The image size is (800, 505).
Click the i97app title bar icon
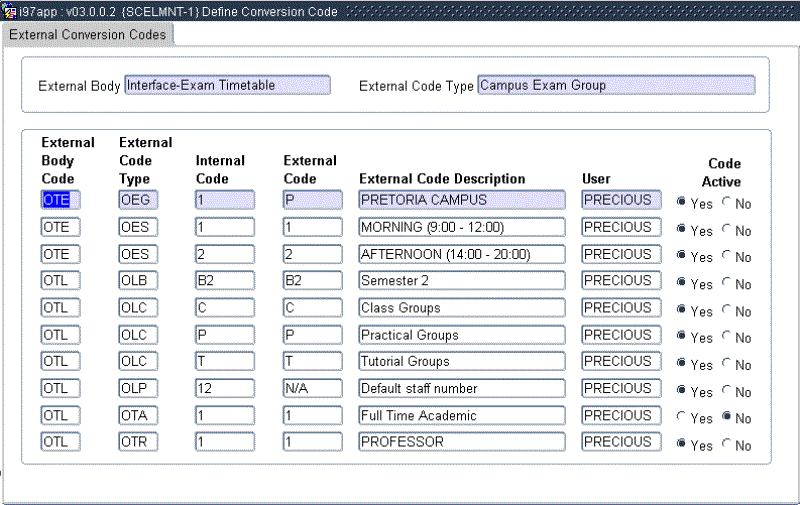pyautogui.click(x=9, y=10)
